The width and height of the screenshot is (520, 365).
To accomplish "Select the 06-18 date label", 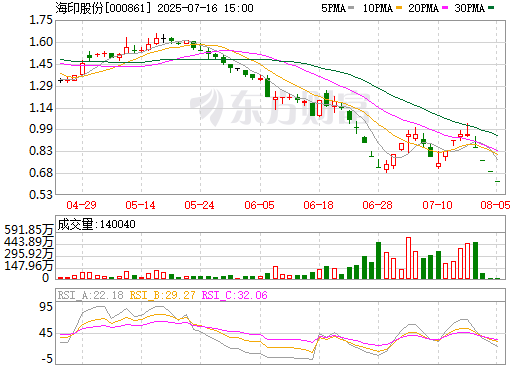I will 318,205.
